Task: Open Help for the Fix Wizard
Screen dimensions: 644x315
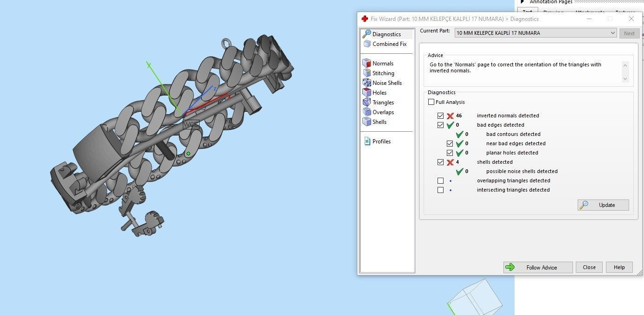Action: (x=619, y=267)
